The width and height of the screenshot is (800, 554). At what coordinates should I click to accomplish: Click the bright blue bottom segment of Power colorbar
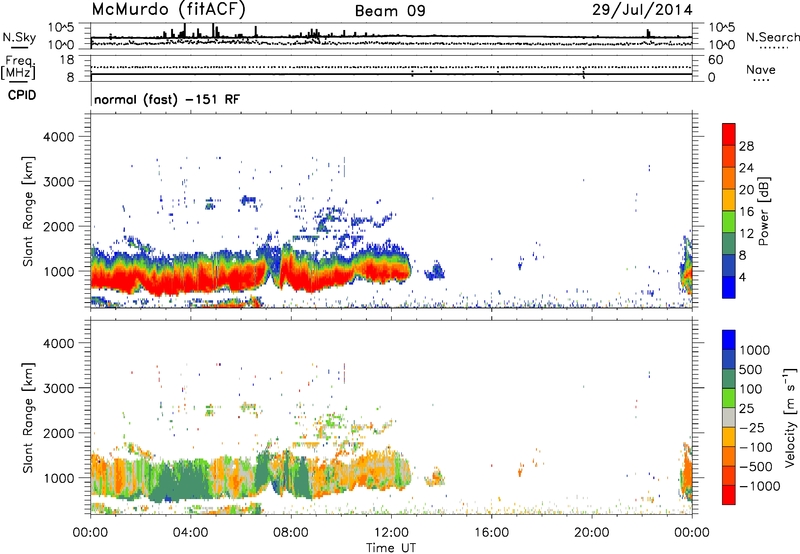click(x=729, y=287)
